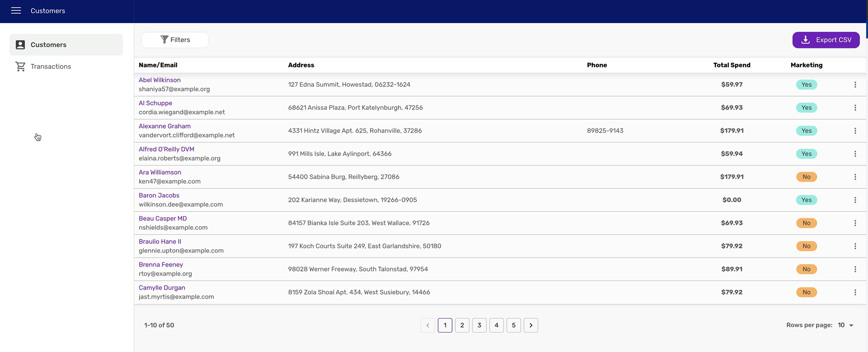Go to page 5
The width and height of the screenshot is (868, 352).
point(514,325)
